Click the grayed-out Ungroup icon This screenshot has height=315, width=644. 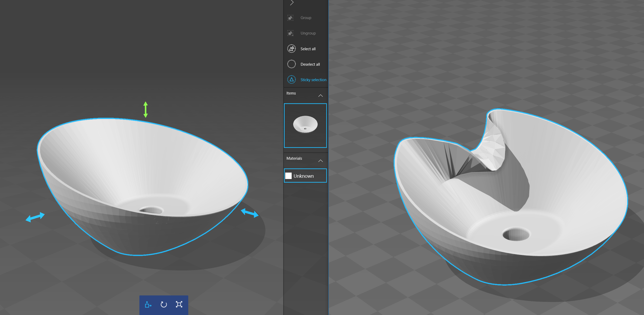tap(290, 33)
